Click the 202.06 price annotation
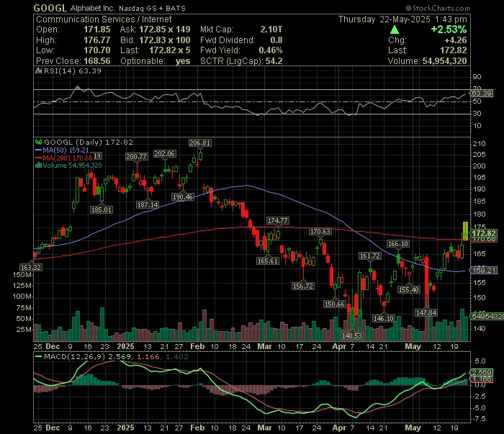Screen dimensions: 504x434 click(x=164, y=154)
